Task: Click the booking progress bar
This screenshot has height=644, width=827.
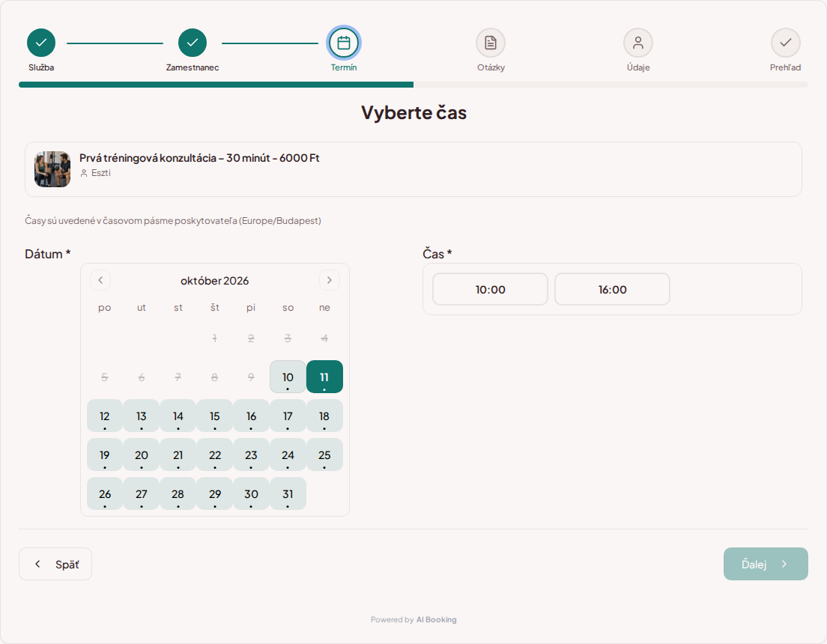Action: tap(413, 85)
